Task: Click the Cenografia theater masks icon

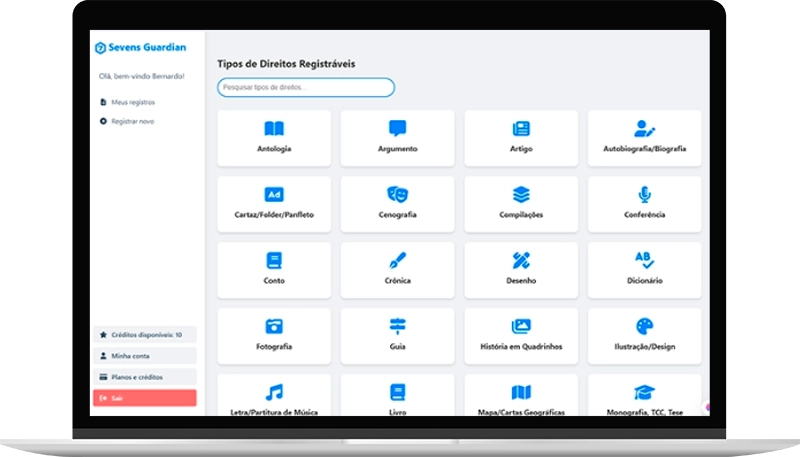Action: (397, 195)
